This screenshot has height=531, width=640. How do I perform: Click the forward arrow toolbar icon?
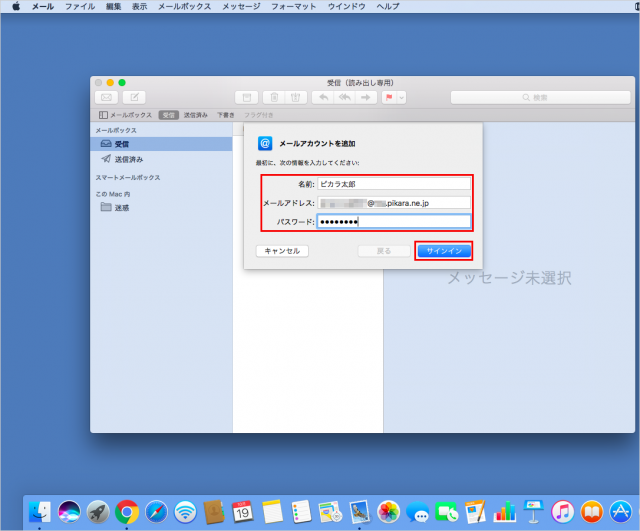coord(366,97)
